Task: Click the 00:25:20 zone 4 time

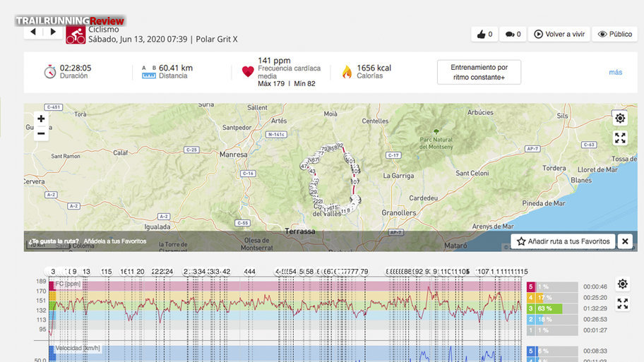Action: [x=595, y=298]
